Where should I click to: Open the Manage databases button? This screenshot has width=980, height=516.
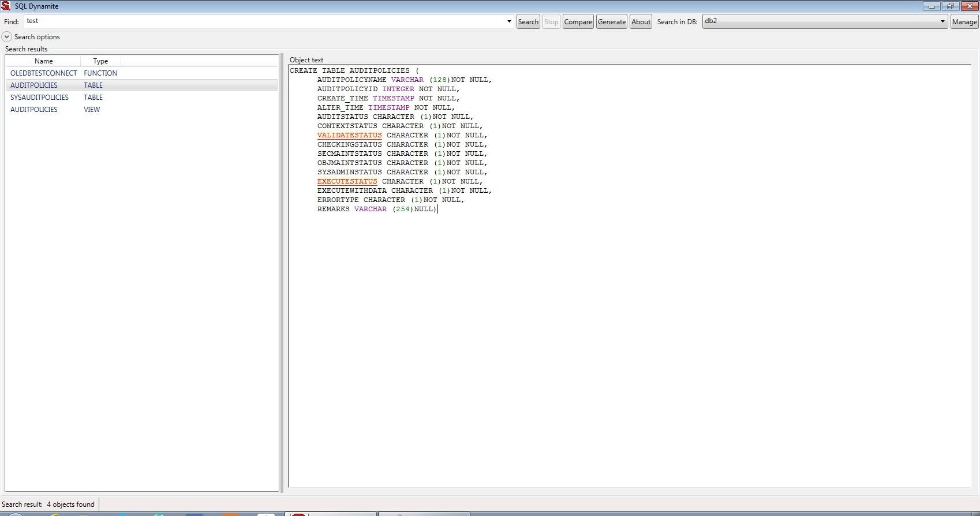pos(964,22)
